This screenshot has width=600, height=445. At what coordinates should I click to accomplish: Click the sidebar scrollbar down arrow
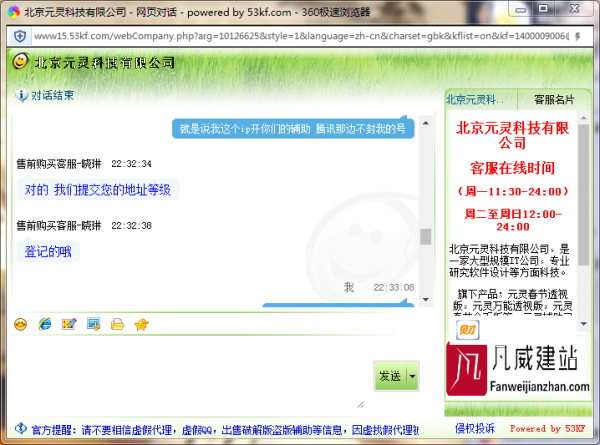coord(584,324)
